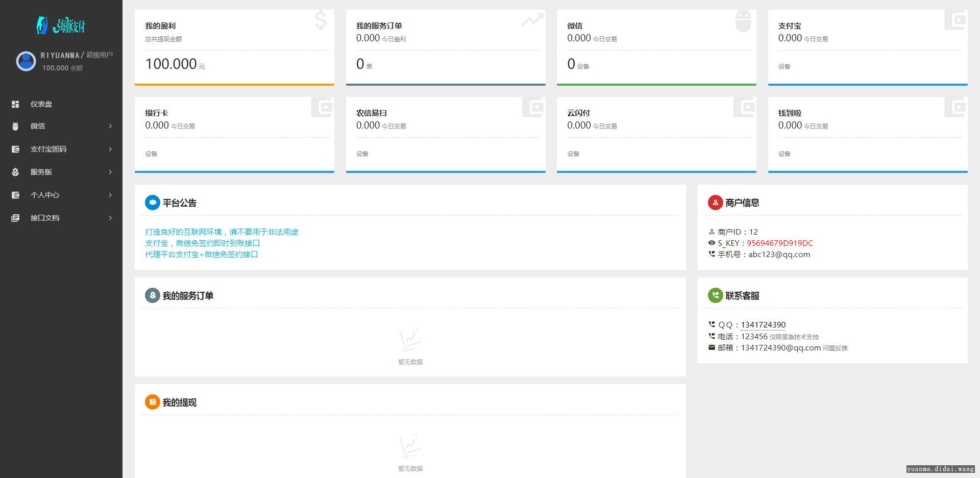Click 手机号 value abc123@qq.com
Viewport: 980px width, 478px height.
point(779,254)
